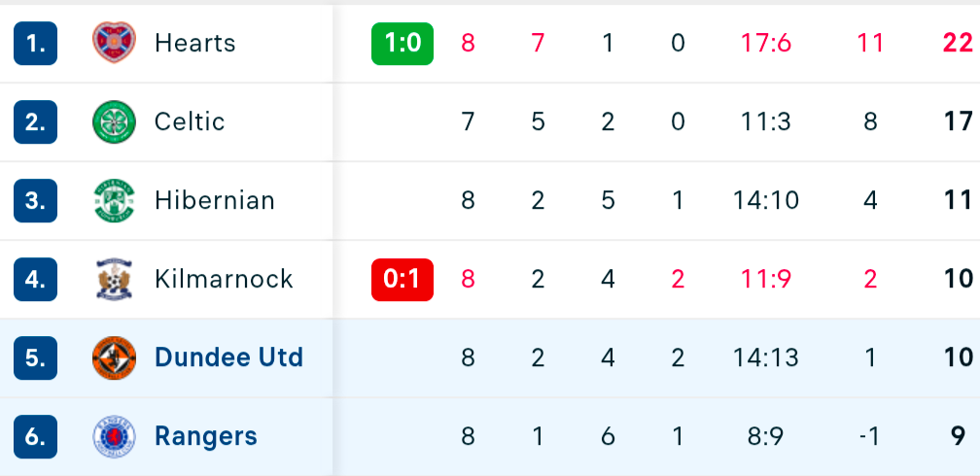Open the Kilmarnock team name link
980x476 pixels.
[224, 279]
